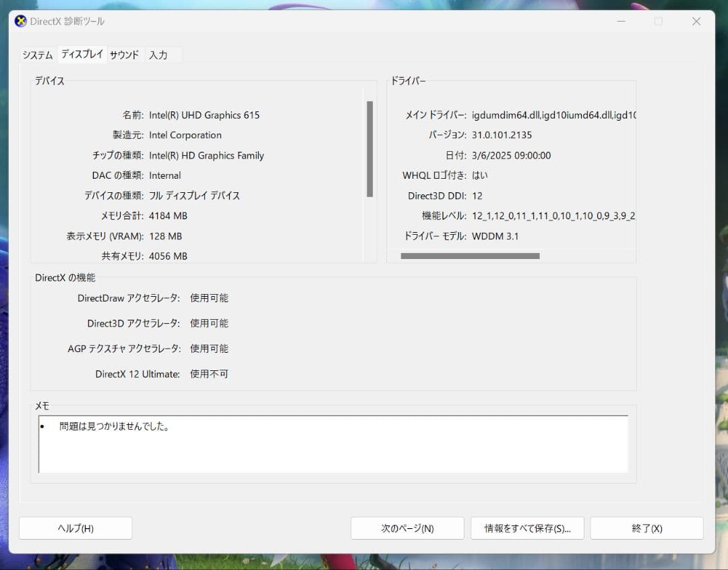Image resolution: width=728 pixels, height=570 pixels.
Task: Click 情報をすべて保存(S) to save all info
Action: [527, 528]
